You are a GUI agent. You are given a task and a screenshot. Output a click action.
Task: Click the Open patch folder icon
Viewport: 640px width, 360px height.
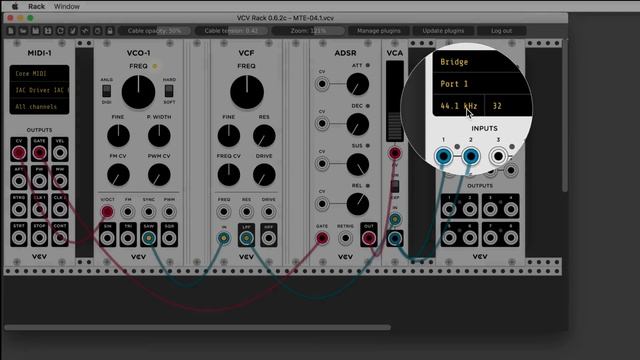pyautogui.click(x=23, y=31)
